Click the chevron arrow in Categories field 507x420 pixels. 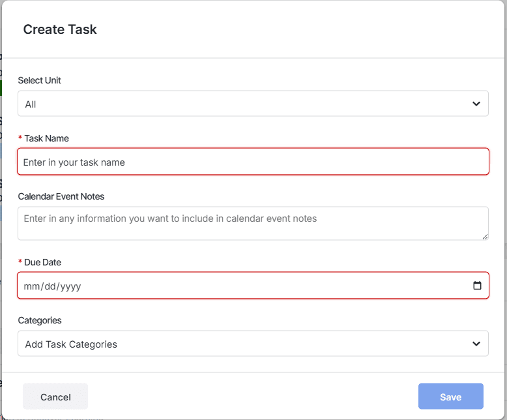pyautogui.click(x=476, y=344)
